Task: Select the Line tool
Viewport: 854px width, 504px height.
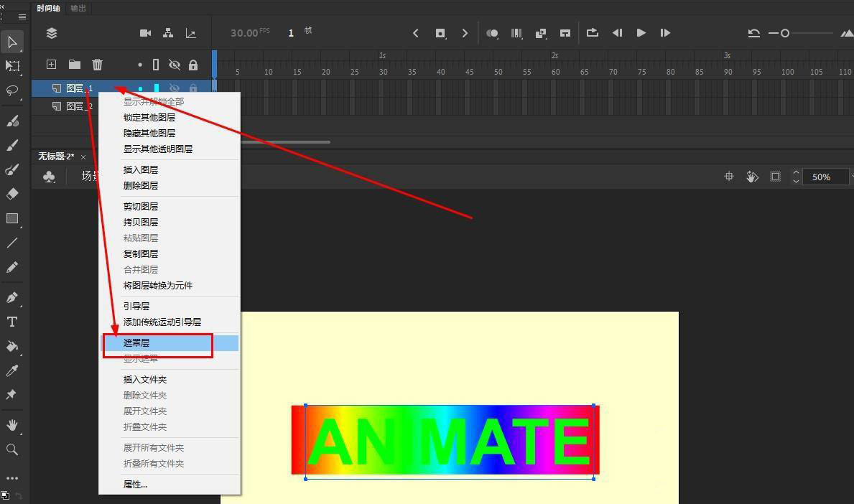Action: pyautogui.click(x=12, y=243)
